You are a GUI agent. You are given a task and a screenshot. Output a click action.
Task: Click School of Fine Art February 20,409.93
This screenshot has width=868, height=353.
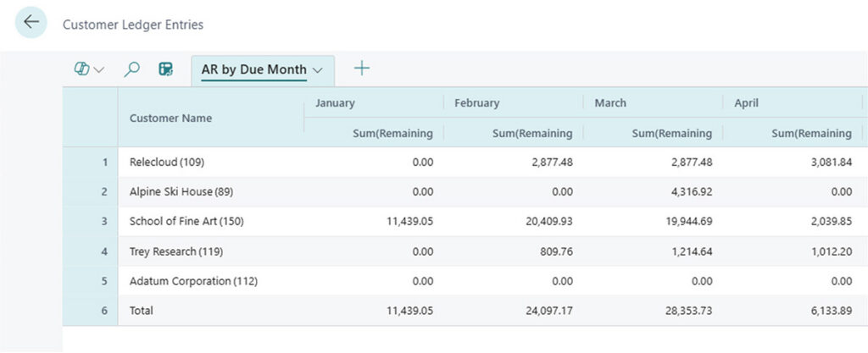(549, 222)
